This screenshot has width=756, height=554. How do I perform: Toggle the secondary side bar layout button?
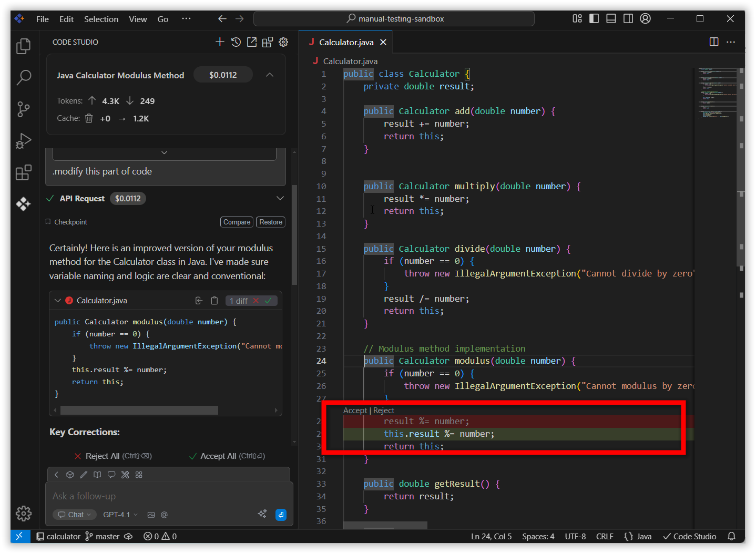coord(628,18)
